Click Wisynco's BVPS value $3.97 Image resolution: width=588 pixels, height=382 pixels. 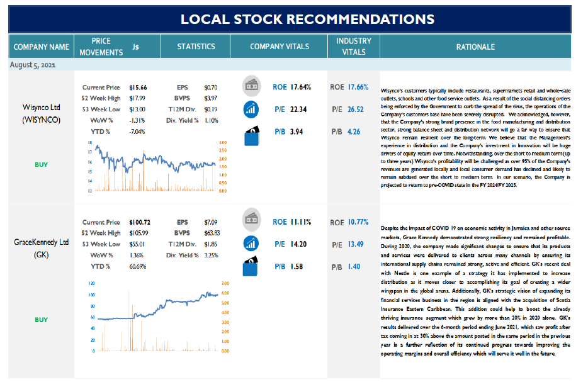click(x=211, y=98)
